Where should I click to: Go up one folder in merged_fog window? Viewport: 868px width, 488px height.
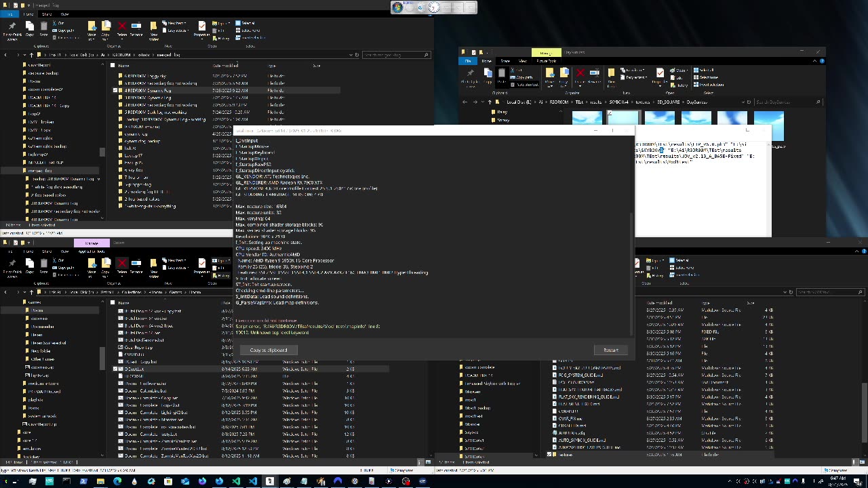31,55
